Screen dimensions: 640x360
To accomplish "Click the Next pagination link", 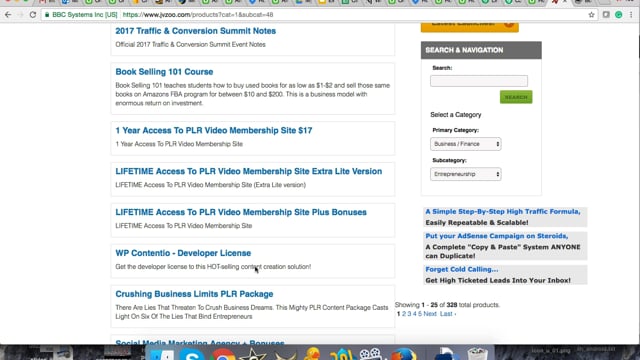I will coord(430,314).
